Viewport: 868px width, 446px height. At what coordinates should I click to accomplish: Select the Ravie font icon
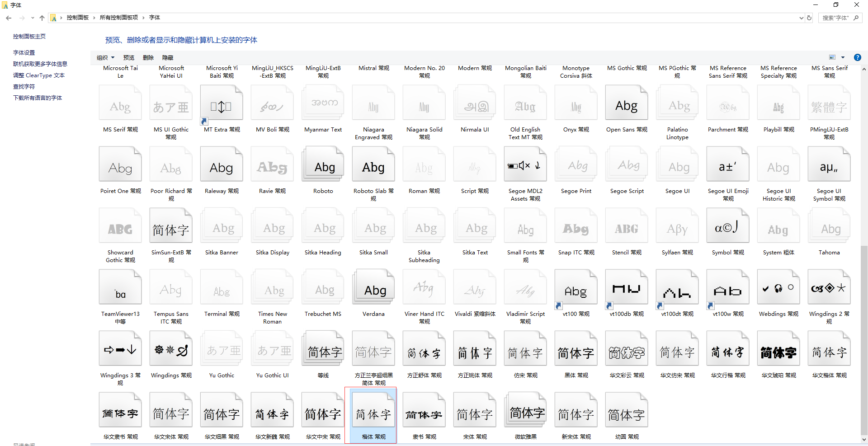coord(272,164)
